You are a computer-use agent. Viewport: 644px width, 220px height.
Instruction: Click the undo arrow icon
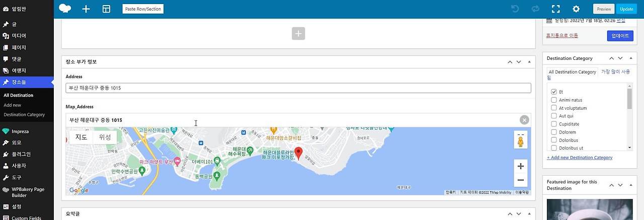pos(515,9)
